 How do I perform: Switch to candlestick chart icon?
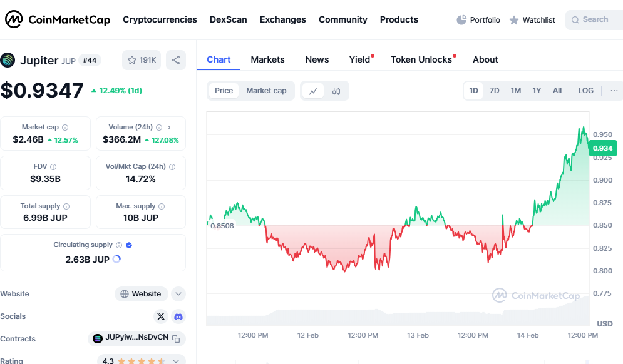click(x=336, y=91)
